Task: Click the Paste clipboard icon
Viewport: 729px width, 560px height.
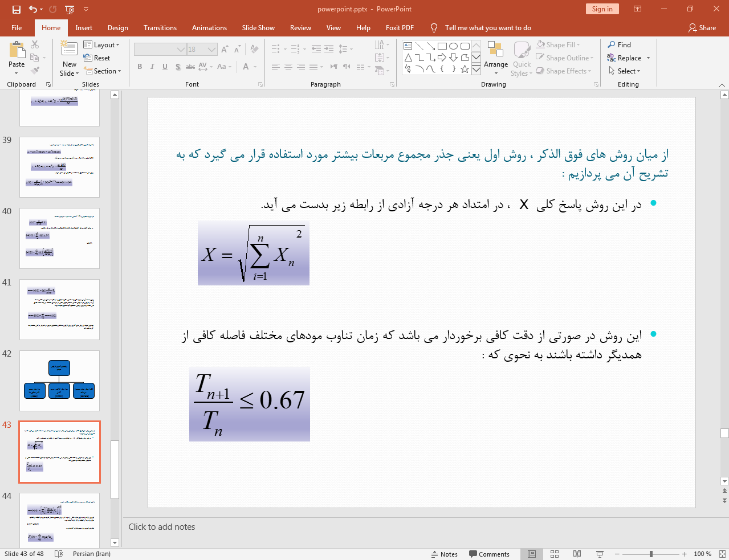Action: (x=17, y=50)
